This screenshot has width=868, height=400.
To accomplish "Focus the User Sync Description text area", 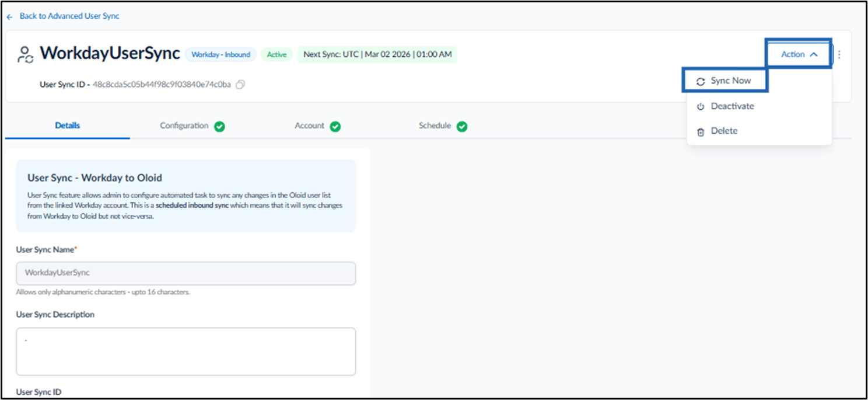I will (186, 352).
